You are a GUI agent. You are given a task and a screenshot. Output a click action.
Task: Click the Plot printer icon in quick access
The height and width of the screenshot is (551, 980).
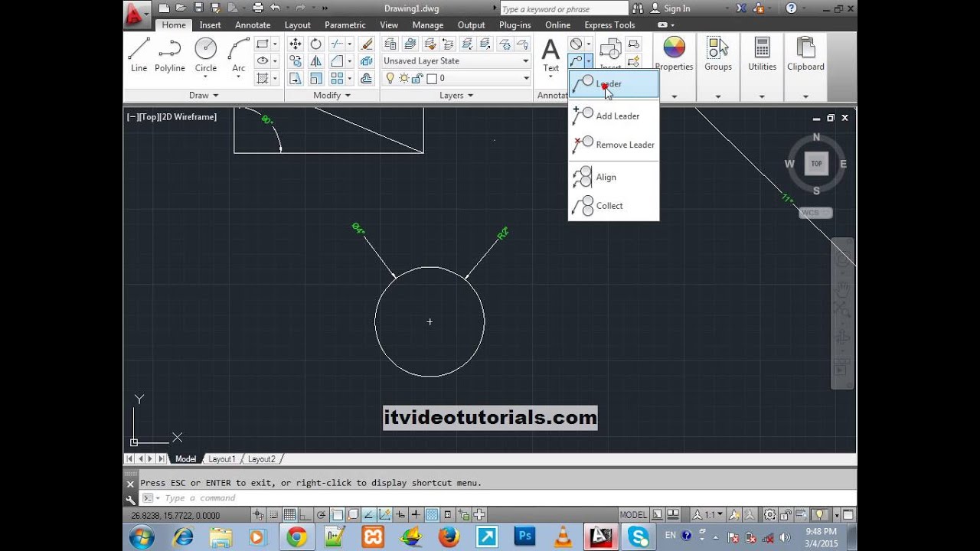[258, 8]
